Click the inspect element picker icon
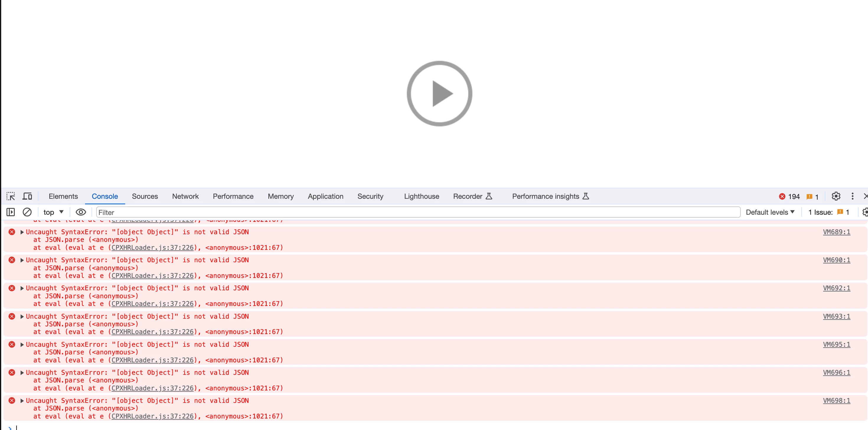The width and height of the screenshot is (868, 430). coord(10,196)
